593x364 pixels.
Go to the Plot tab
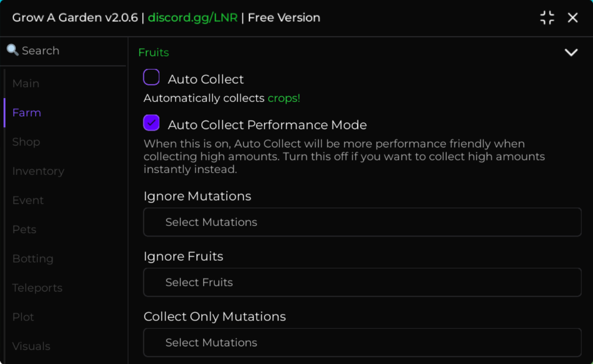coord(23,317)
